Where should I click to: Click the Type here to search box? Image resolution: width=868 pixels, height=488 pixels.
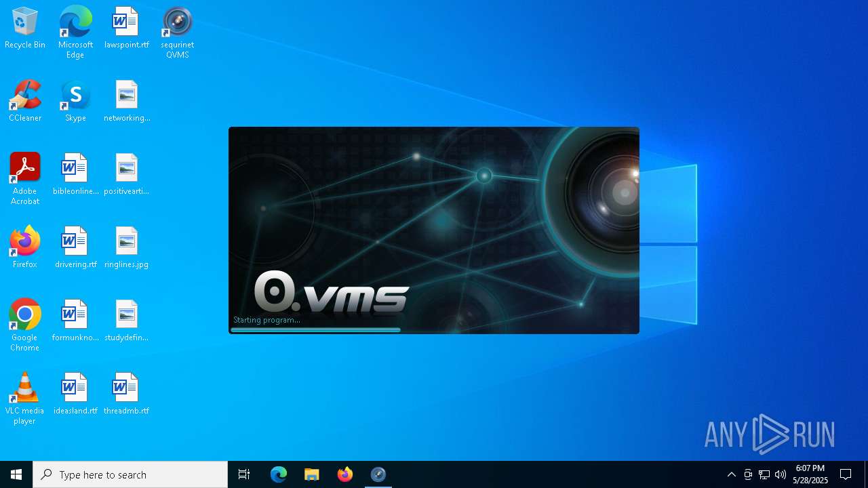point(130,474)
